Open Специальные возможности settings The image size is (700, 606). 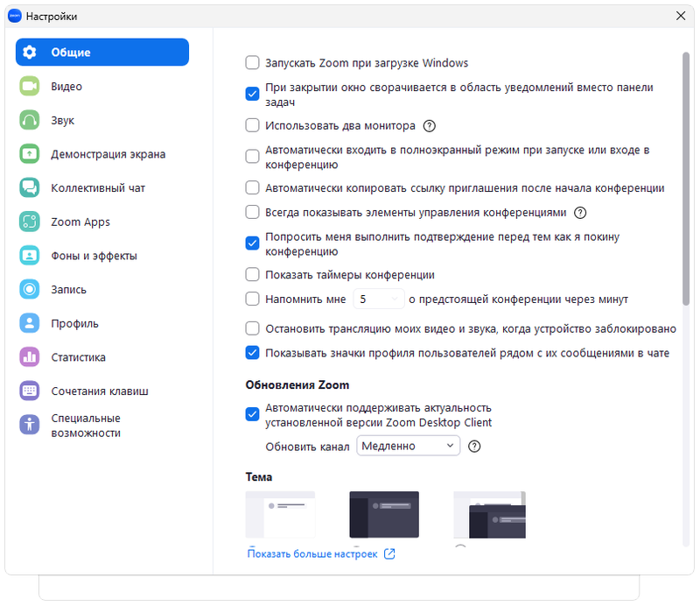(102, 425)
